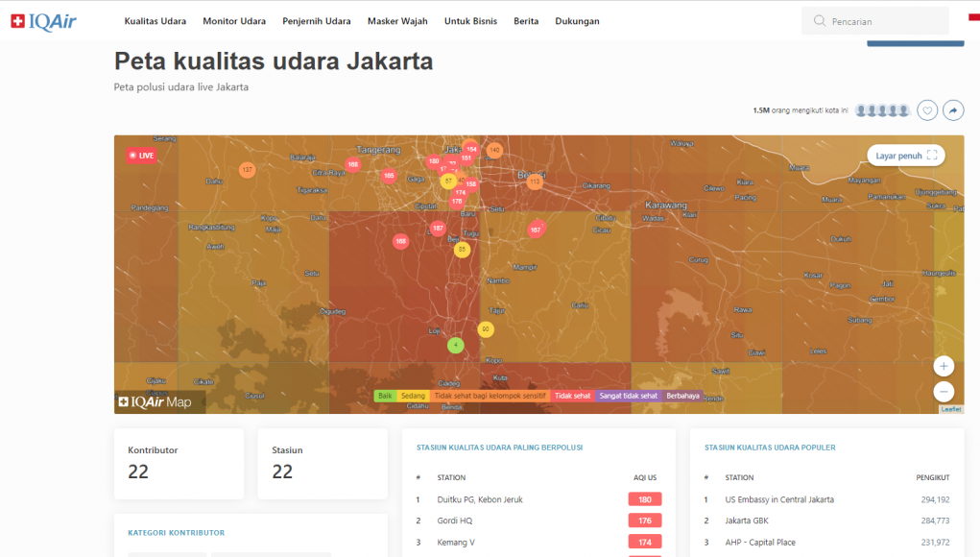Open the Dukungan menu
The image size is (980, 557).
click(577, 21)
